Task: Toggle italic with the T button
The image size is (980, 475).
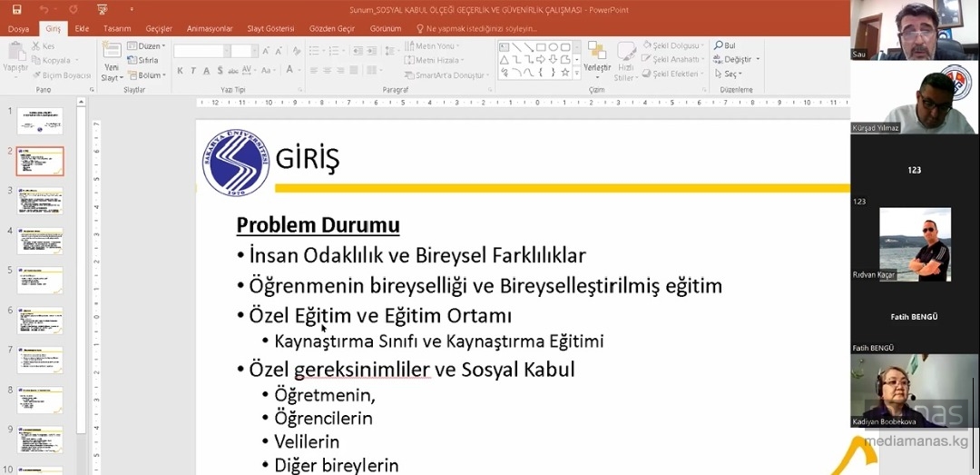Action: click(194, 71)
